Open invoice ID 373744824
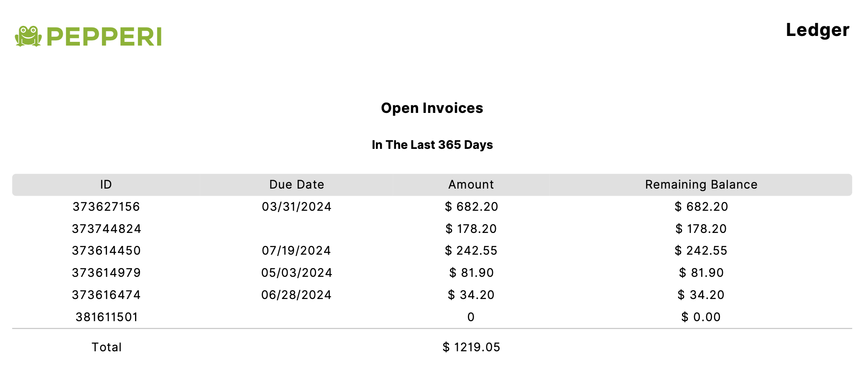This screenshot has width=868, height=368. [106, 229]
